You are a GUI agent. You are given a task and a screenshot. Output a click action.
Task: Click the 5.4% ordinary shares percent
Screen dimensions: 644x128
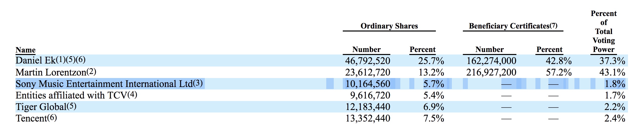point(434,95)
